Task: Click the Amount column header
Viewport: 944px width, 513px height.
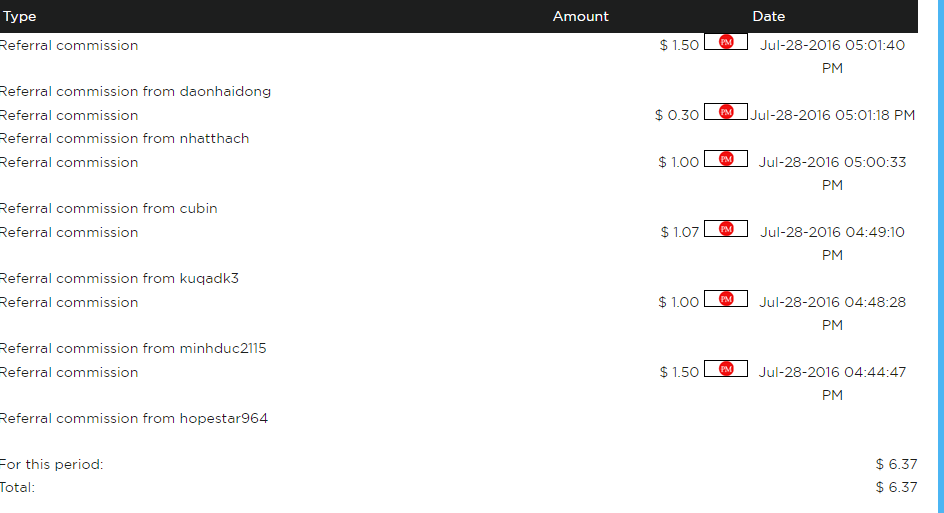Action: (x=580, y=16)
